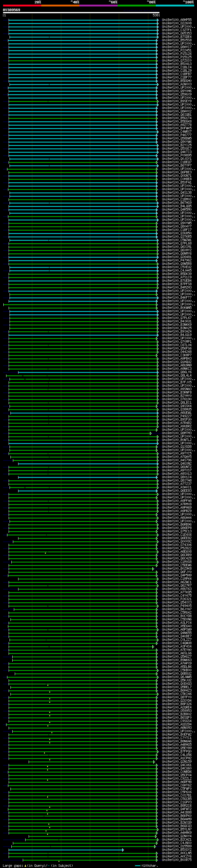The width and height of the screenshot is (197, 868).
Task: Select the UniRef100_Q6IQB1 label
Action: pos(177,115)
